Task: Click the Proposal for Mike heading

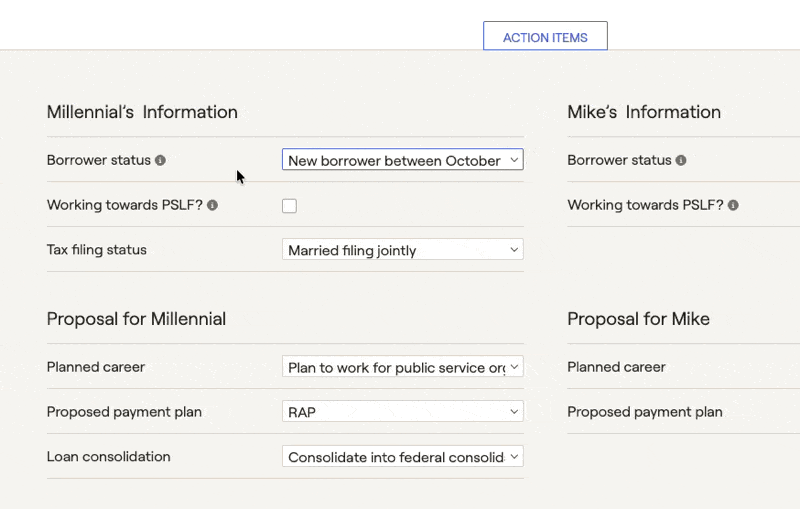Action: click(638, 319)
